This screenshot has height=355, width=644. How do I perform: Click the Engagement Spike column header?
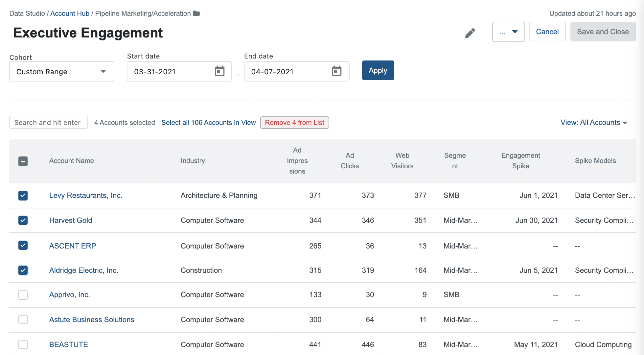(x=520, y=161)
